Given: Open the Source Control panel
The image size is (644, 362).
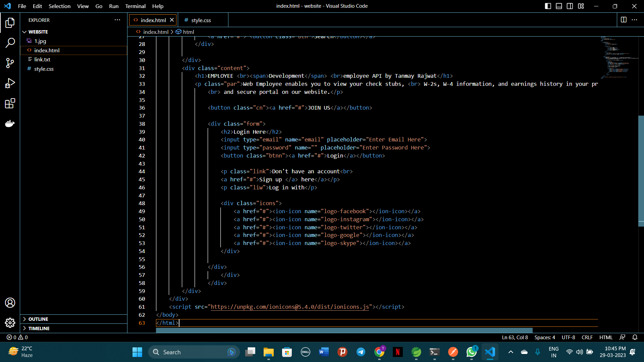Looking at the screenshot, I should (10, 63).
